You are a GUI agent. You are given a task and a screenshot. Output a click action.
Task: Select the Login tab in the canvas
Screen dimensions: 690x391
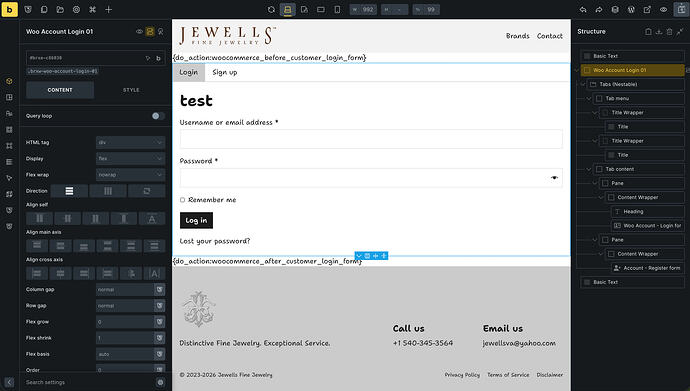[189, 72]
